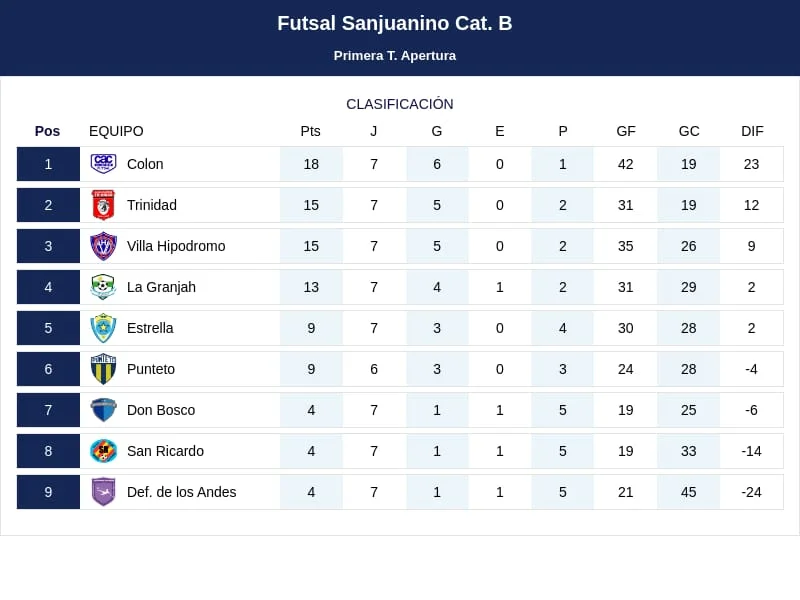Viewport: 800px width, 600px height.
Task: Open the Colon team name link
Action: point(145,164)
